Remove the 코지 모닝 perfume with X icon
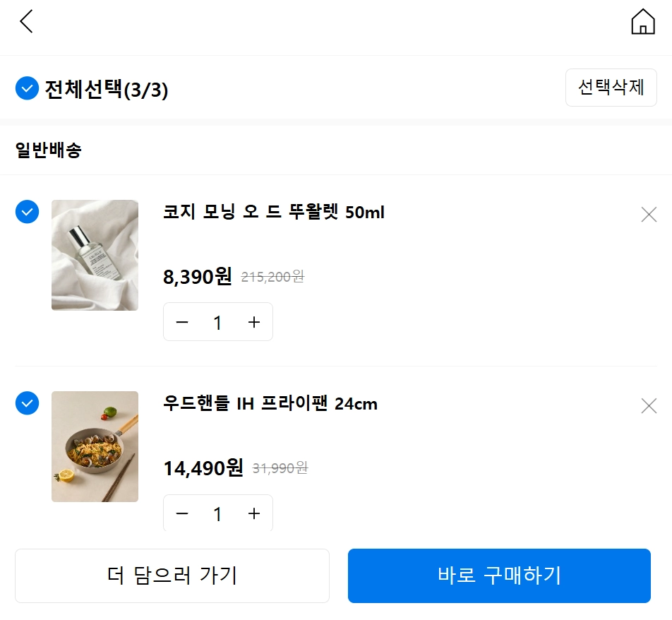Image resolution: width=672 pixels, height=620 pixels. coord(648,215)
